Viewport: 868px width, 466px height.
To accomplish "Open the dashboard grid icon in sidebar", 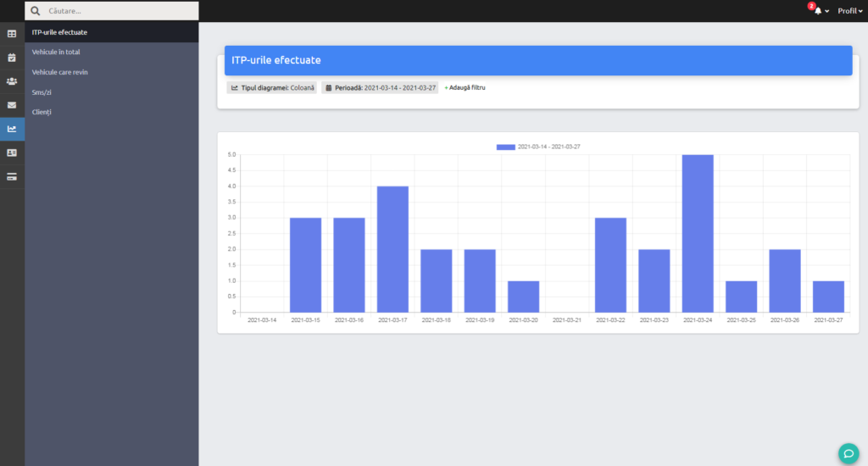I will coord(12,34).
